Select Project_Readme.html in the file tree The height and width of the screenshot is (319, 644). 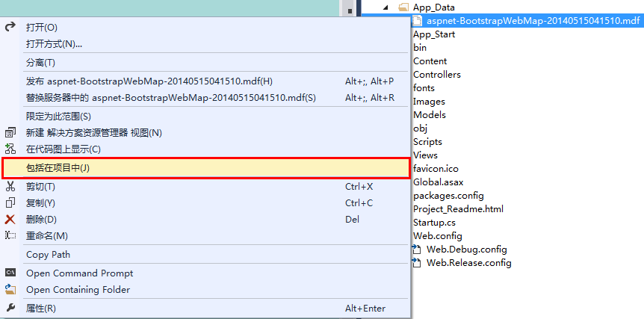458,208
